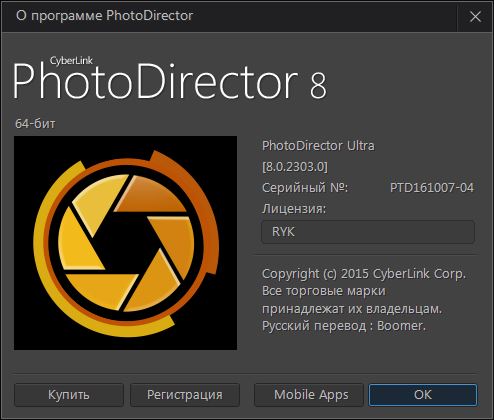The image size is (494, 420).
Task: Click the dialog title О программе PhotoDirector
Action: click(105, 16)
